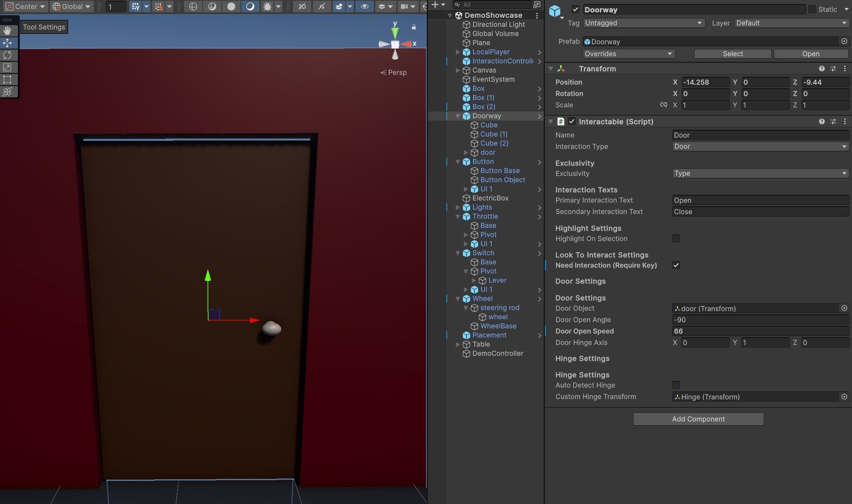Open the Global handle rotation dropdown
This screenshot has width=852, height=504.
(72, 6)
